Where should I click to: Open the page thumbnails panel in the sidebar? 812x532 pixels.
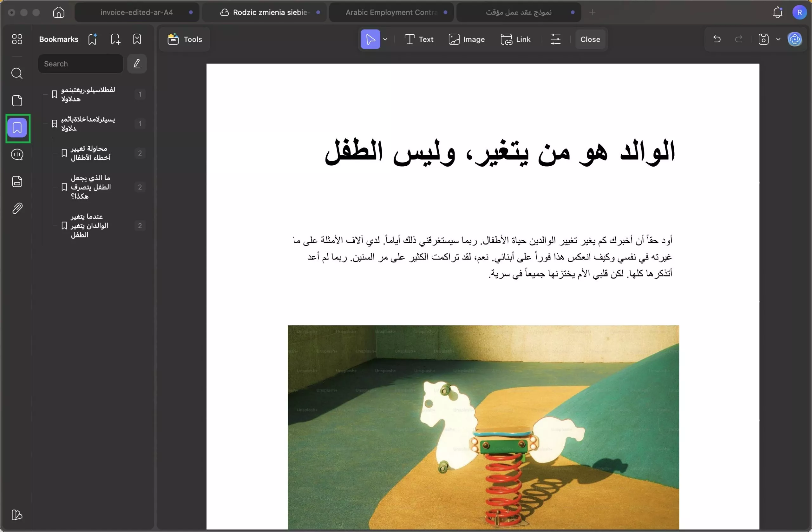(x=17, y=100)
